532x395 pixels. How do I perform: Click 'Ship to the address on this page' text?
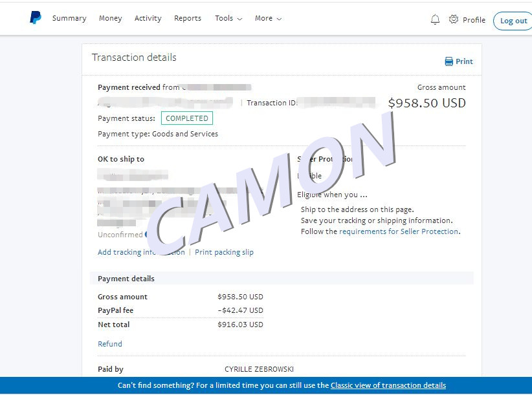[x=357, y=209]
